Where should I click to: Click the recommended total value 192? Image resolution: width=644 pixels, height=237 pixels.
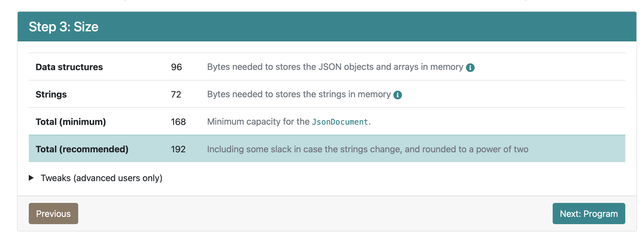(178, 149)
